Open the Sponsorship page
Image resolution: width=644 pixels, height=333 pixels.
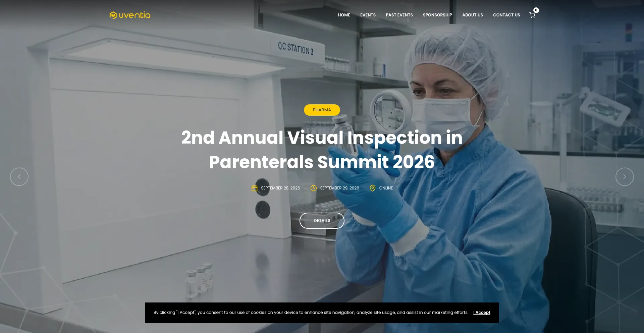pyautogui.click(x=437, y=15)
